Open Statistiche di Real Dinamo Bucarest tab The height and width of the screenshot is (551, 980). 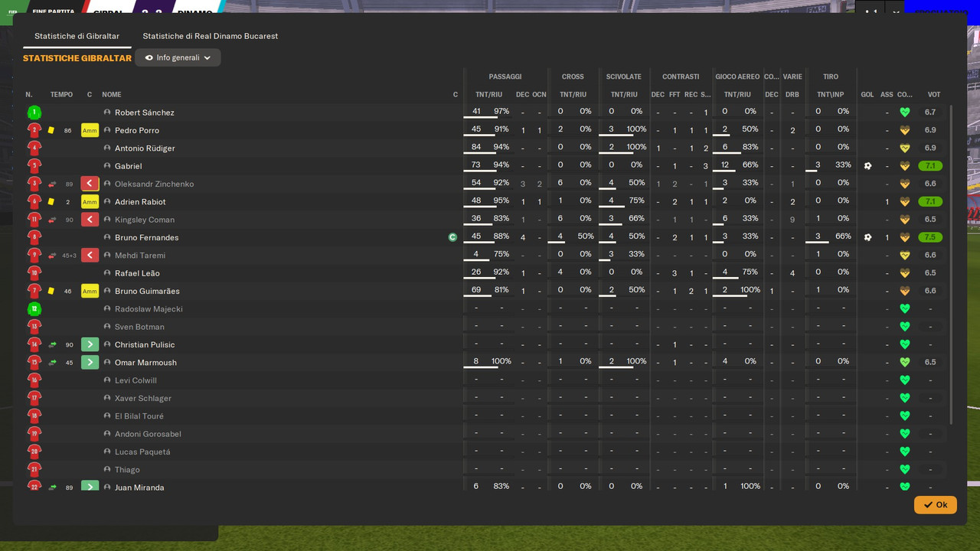click(210, 36)
